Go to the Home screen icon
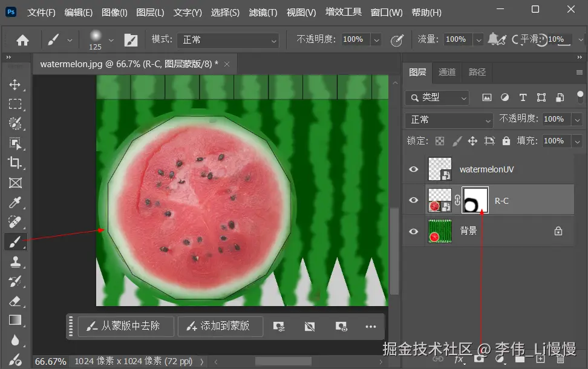The width and height of the screenshot is (588, 369). click(x=22, y=40)
